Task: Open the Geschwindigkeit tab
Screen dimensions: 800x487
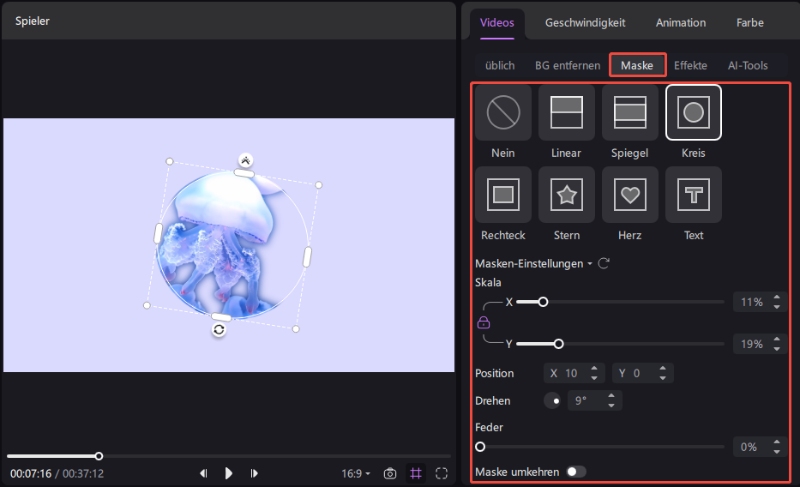Action: (x=585, y=22)
